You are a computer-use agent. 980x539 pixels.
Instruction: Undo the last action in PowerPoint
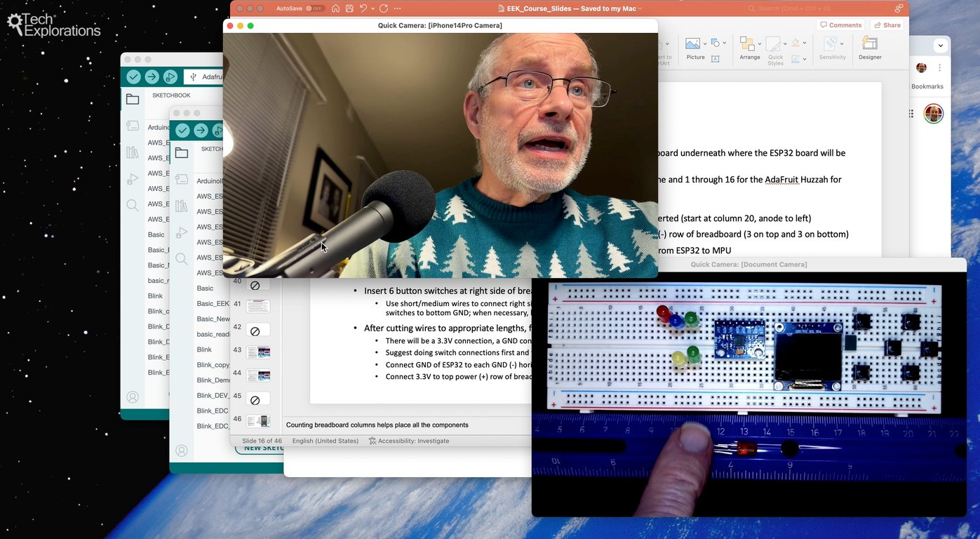pos(363,8)
